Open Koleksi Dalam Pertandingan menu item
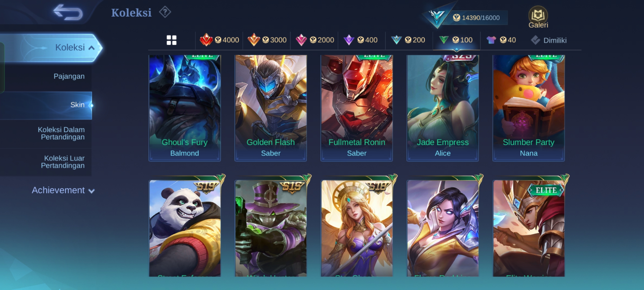644x290 pixels. click(61, 133)
